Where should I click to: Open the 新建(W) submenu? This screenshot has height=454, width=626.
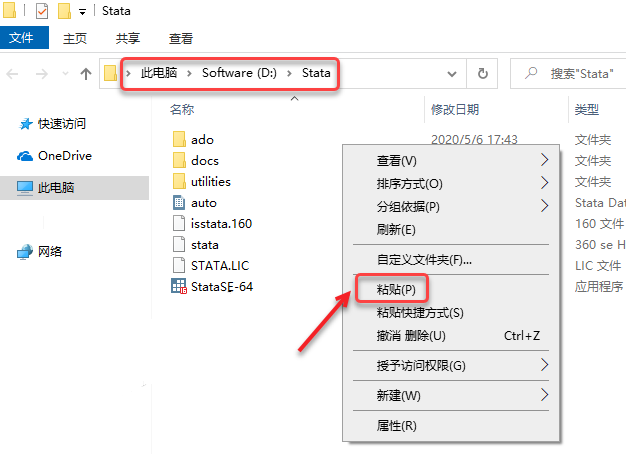[451, 396]
